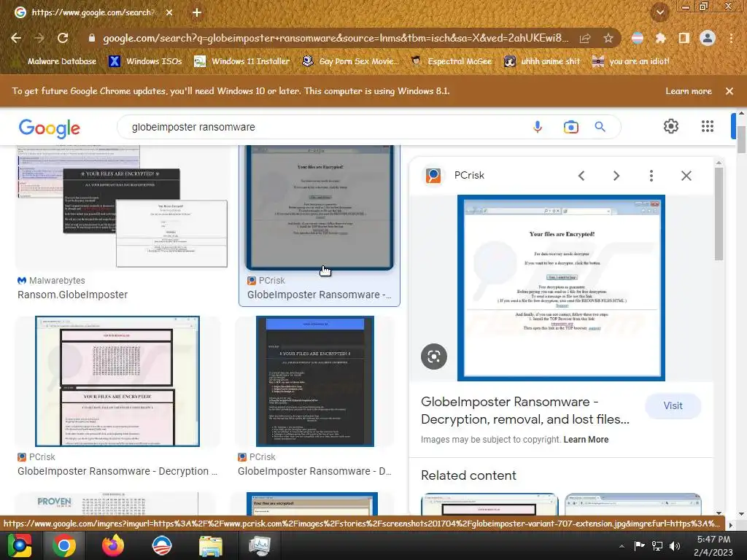
Task: Click the Visit button
Action: coord(673,405)
